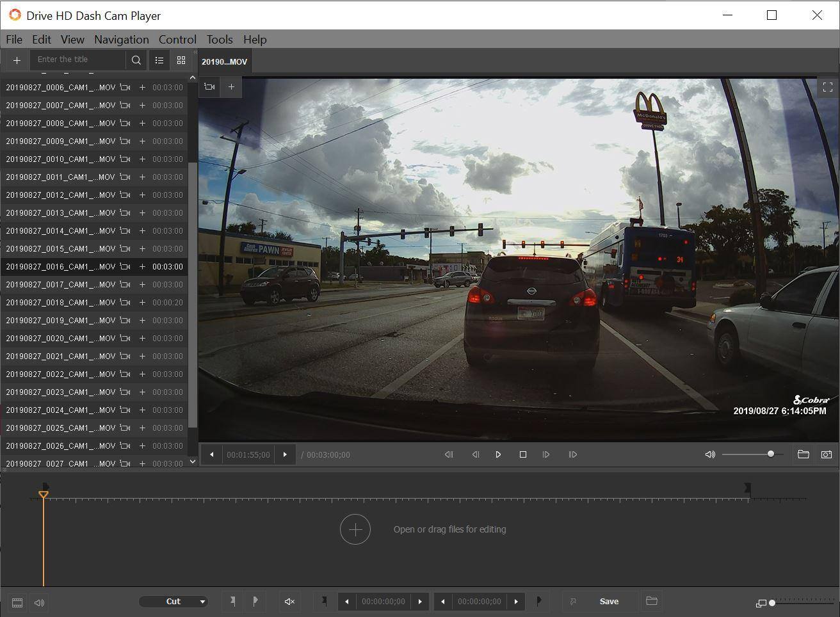This screenshot has height=617, width=840.
Task: Open the Cut mode dropdown
Action: (174, 602)
